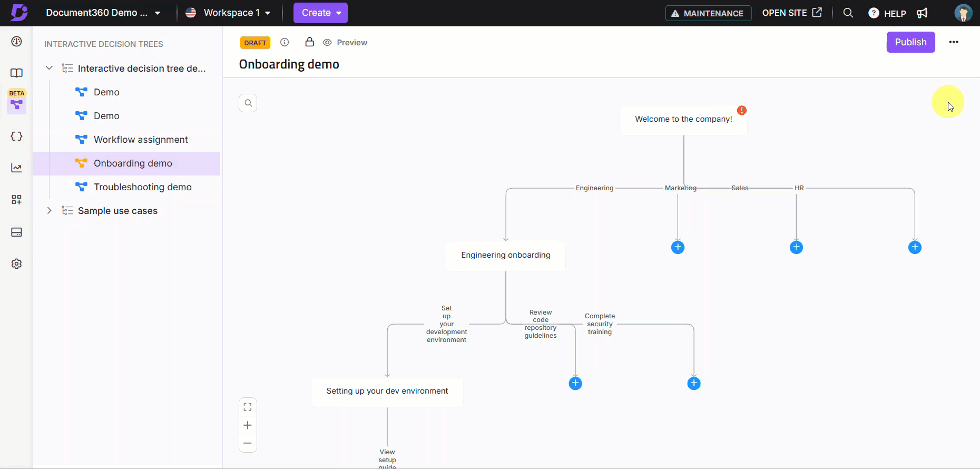Add a node under the Sales branch
Screen dimensions: 980x469
click(x=796, y=247)
